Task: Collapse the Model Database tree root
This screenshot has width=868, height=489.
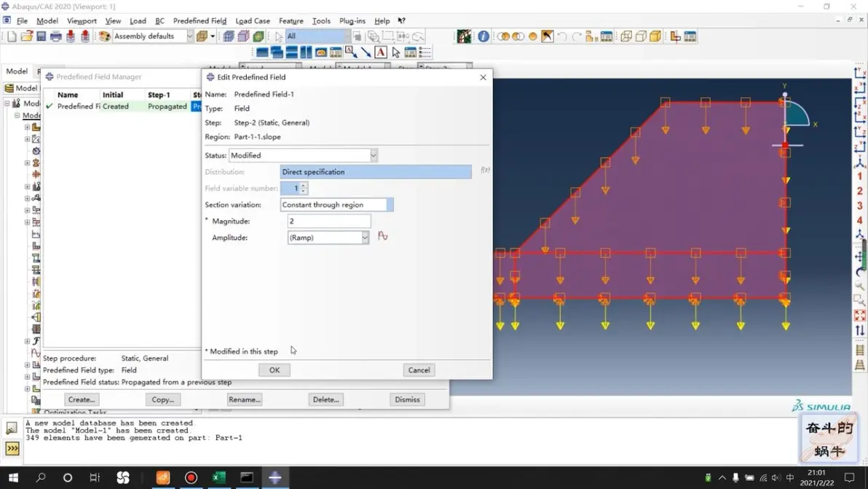Action: [x=7, y=103]
